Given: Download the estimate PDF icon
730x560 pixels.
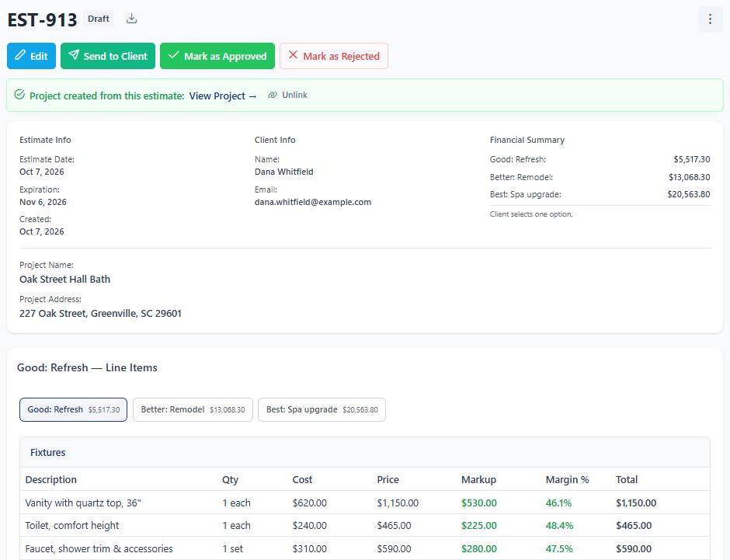Looking at the screenshot, I should point(132,19).
